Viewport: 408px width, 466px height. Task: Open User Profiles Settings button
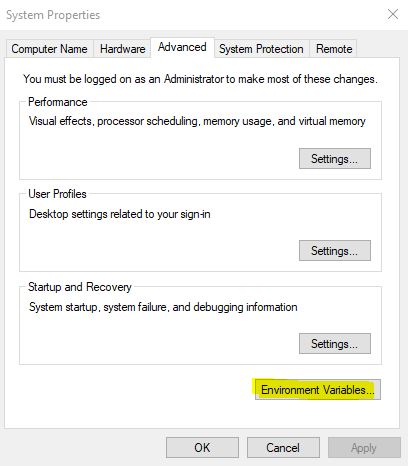coord(335,250)
